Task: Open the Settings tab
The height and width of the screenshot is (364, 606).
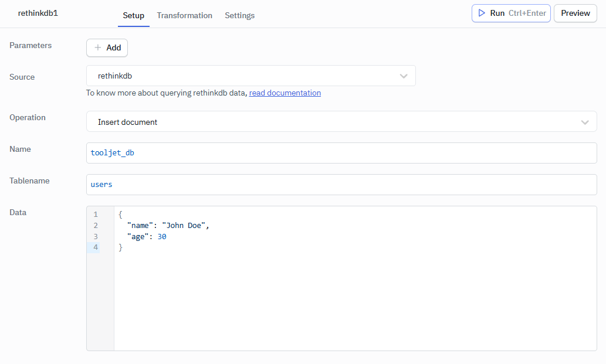Action: [239, 16]
